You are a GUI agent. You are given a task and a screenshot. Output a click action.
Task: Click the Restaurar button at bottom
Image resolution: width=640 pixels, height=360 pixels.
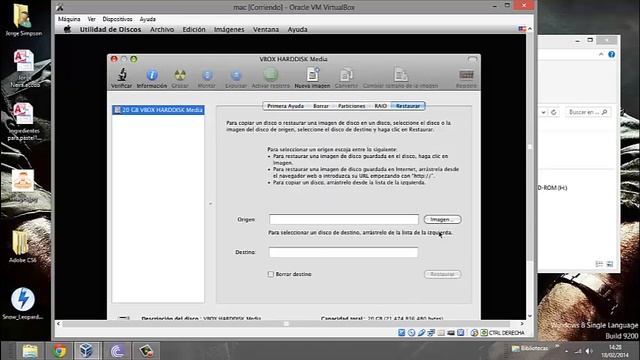[442, 274]
